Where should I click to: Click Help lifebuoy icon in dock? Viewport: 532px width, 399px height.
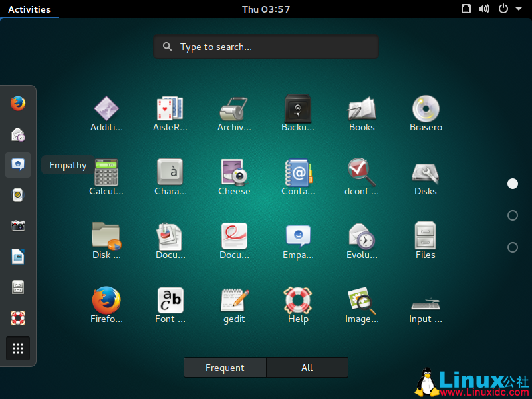click(18, 318)
